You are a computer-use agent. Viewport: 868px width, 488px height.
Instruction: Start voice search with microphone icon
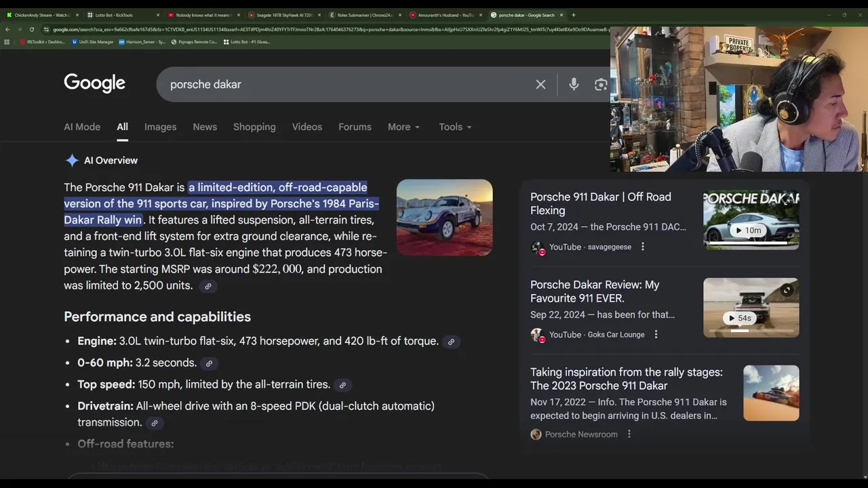coord(574,84)
